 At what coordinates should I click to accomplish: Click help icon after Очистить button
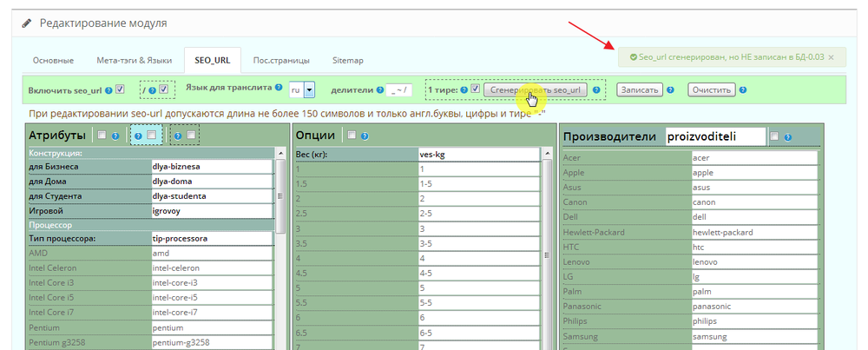click(x=744, y=89)
